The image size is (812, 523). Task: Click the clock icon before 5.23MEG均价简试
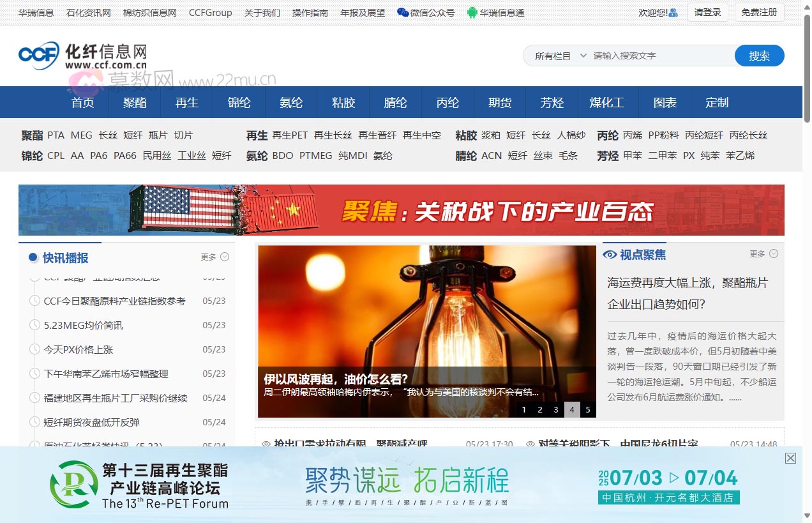[x=36, y=325]
